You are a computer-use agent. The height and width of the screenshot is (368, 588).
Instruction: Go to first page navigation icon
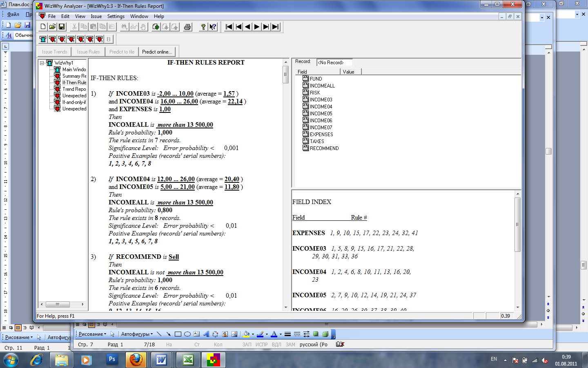[229, 27]
